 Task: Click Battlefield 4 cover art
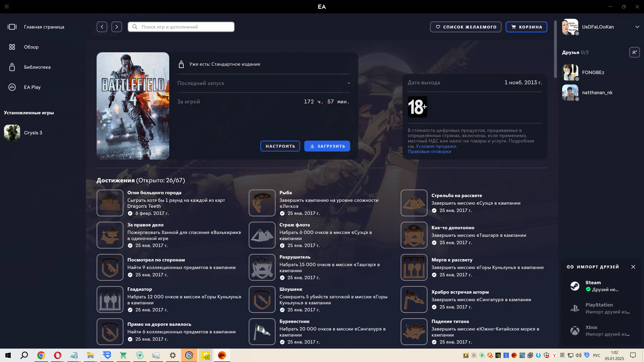click(133, 106)
